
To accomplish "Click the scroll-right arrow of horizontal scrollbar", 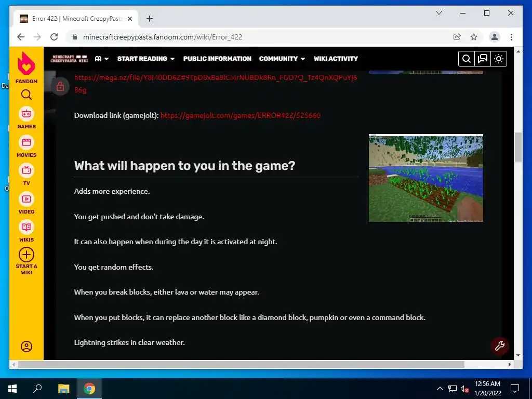I will [509, 364].
